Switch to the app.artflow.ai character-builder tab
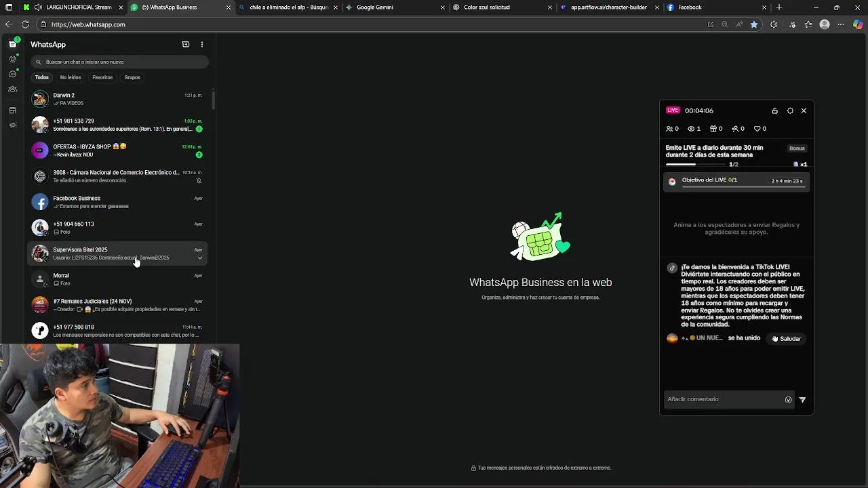868x488 pixels. (608, 7)
